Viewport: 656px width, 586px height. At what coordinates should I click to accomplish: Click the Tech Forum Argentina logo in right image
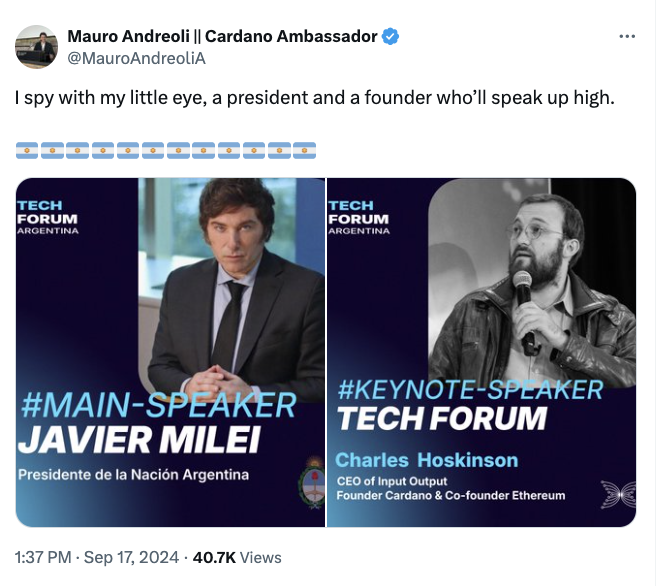coord(359,217)
